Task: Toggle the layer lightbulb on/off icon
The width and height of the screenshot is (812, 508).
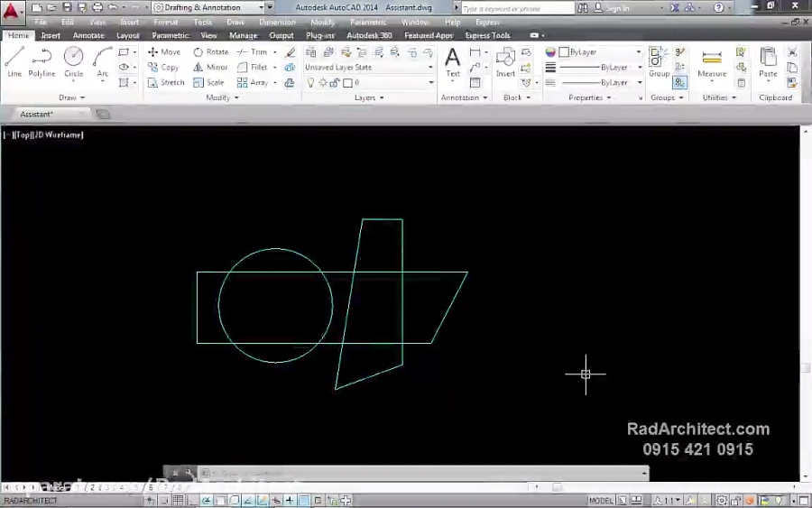Action: [x=311, y=83]
